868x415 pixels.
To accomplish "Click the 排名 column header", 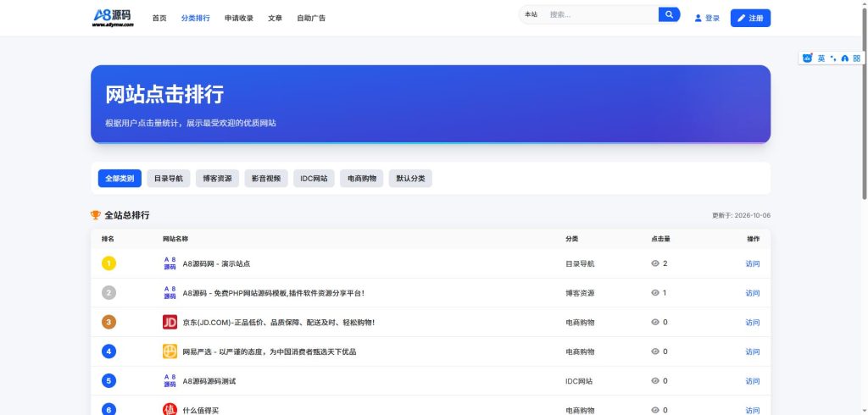I will [108, 239].
